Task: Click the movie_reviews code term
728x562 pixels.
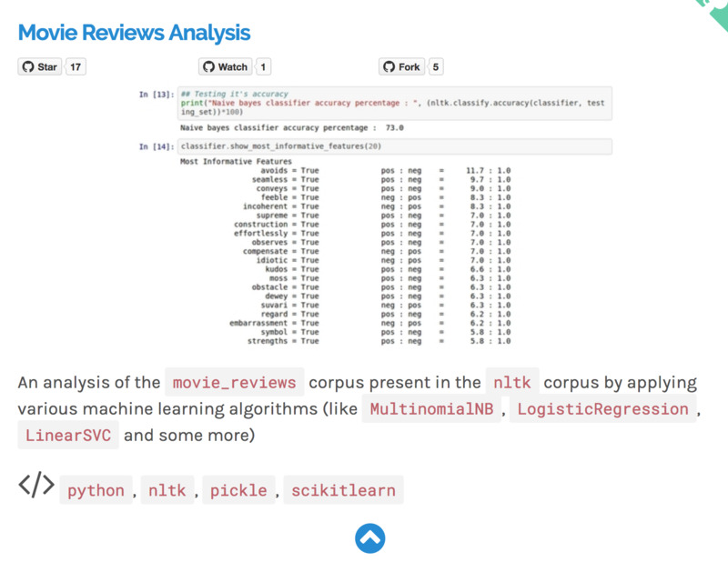Action: [235, 382]
